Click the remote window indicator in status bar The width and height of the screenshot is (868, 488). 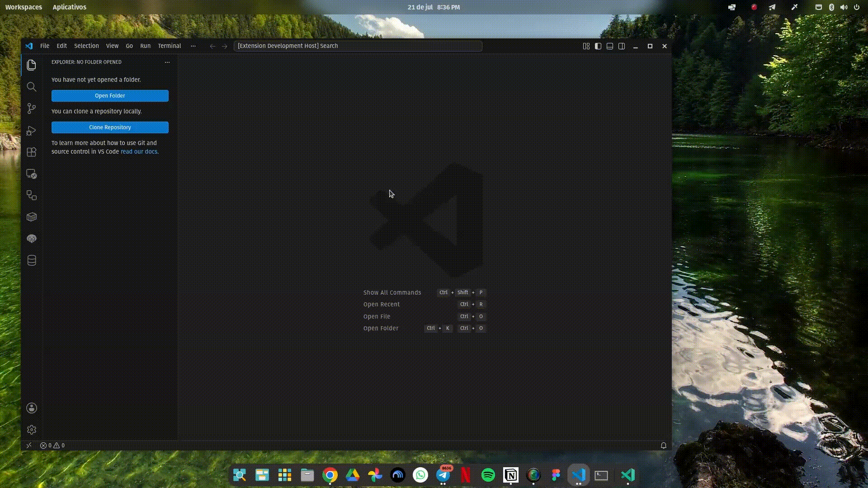(29, 446)
